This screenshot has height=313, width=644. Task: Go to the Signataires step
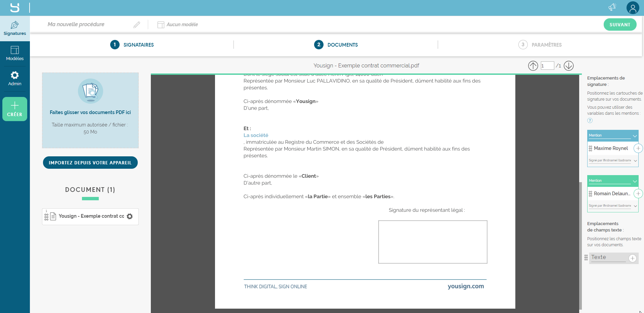pyautogui.click(x=132, y=45)
